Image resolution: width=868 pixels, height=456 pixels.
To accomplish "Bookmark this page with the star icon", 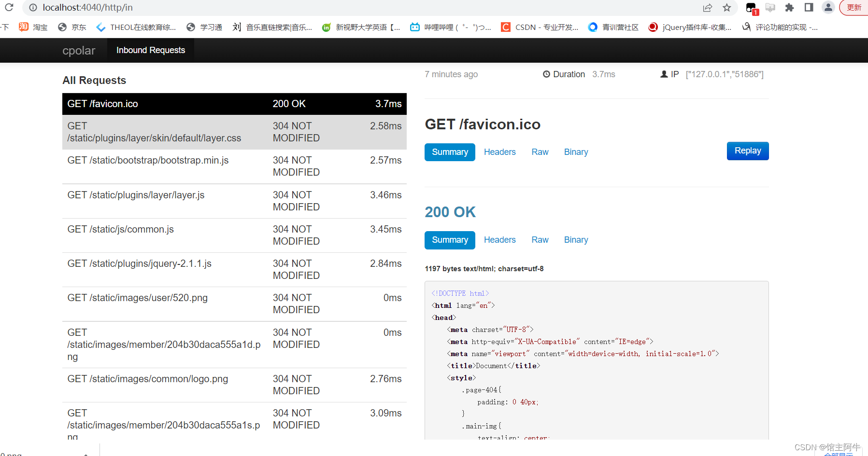I will [726, 8].
